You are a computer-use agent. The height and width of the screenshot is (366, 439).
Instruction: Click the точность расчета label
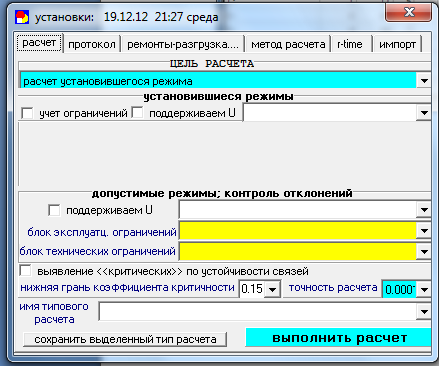[x=333, y=287]
